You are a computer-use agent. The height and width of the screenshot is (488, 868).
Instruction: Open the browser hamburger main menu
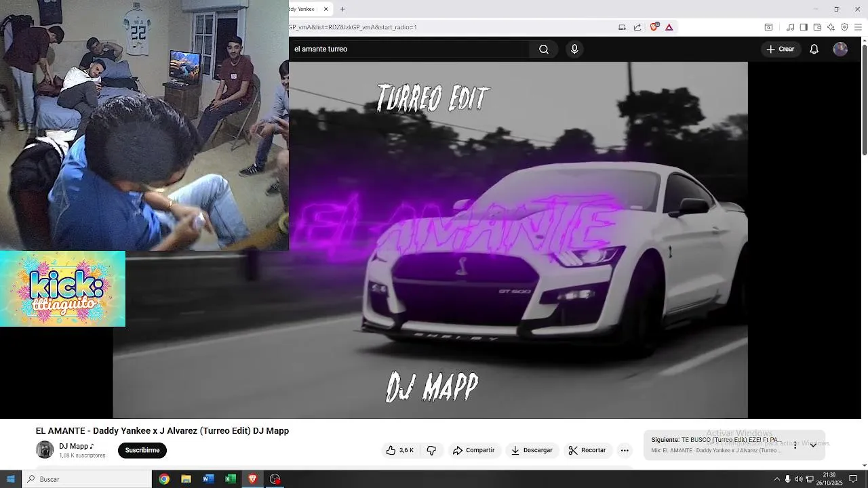tap(858, 27)
